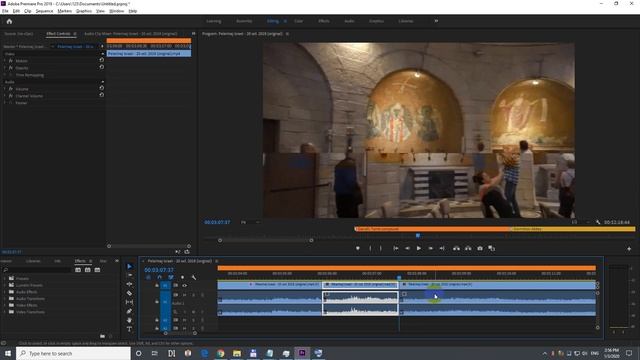The image size is (640, 360).
Task: Add a marker in Program Monitor
Action: pos(358,248)
